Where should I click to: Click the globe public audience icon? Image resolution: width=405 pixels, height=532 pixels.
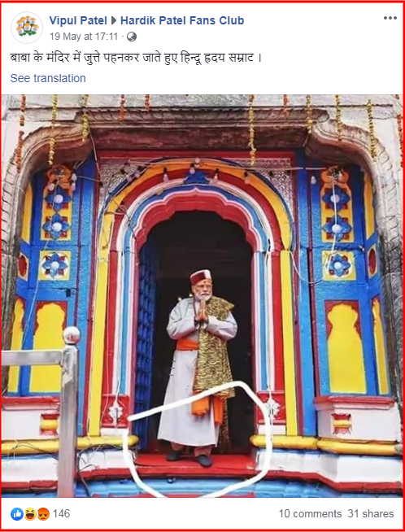[132, 37]
